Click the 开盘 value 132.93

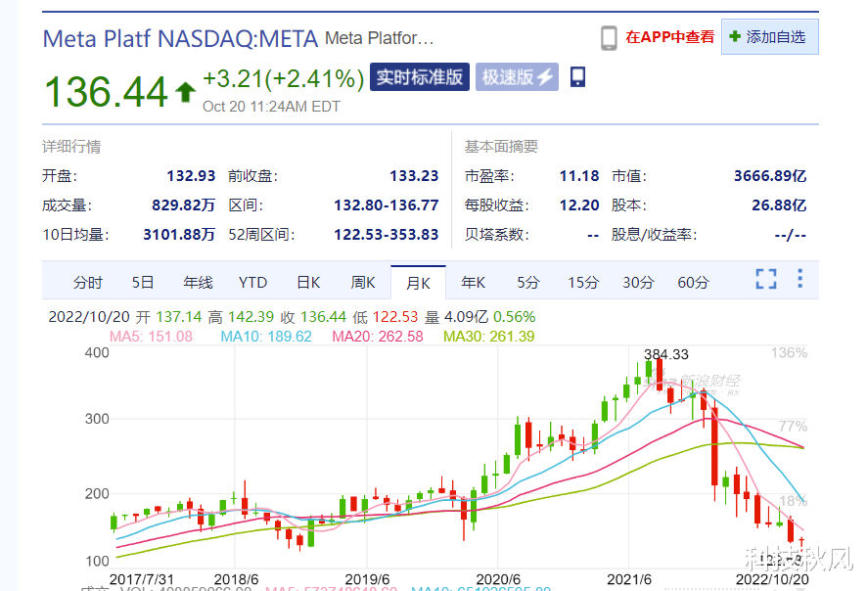point(191,176)
